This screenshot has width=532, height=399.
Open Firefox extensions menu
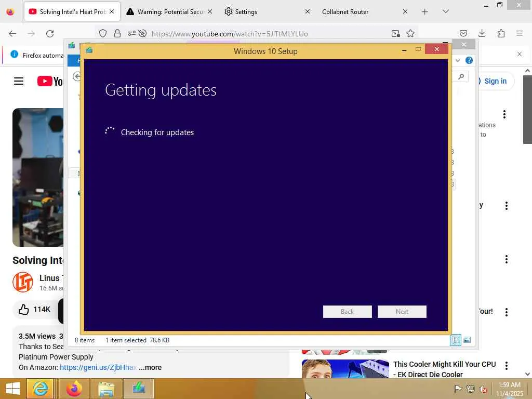click(501, 34)
